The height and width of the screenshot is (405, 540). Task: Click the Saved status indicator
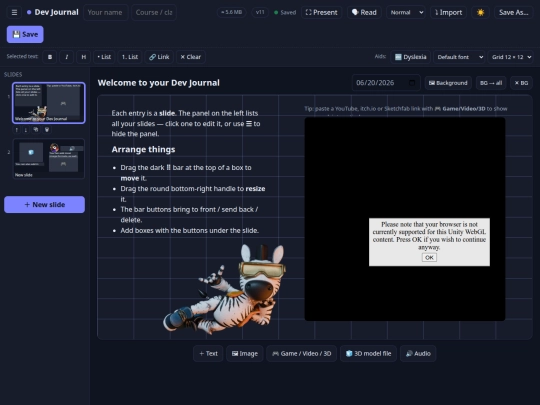[285, 12]
